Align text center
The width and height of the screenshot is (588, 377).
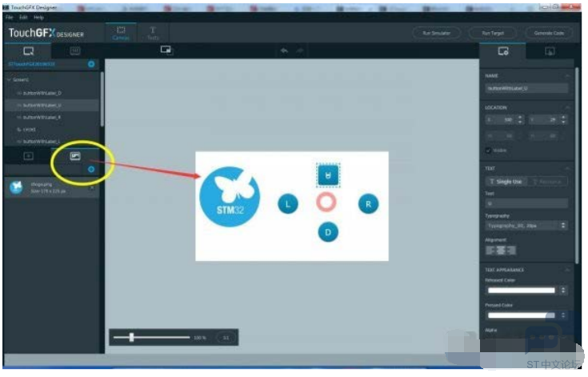(501, 251)
